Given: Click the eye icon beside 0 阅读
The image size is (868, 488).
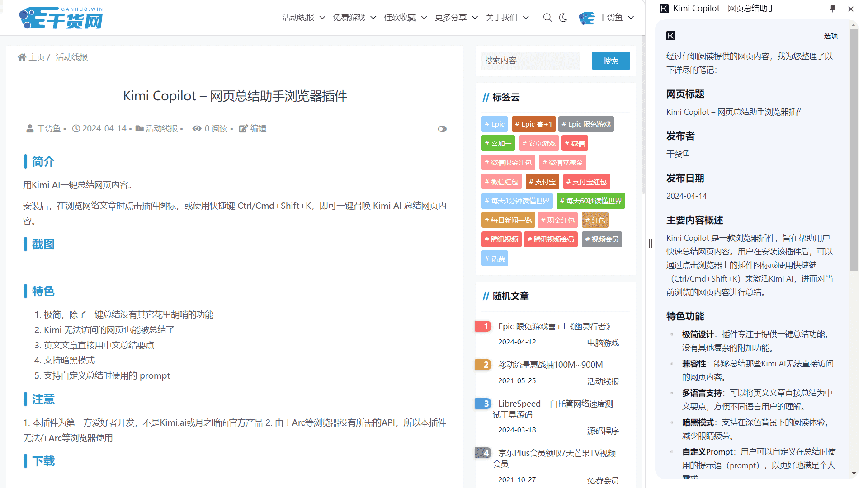Looking at the screenshot, I should coord(197,129).
